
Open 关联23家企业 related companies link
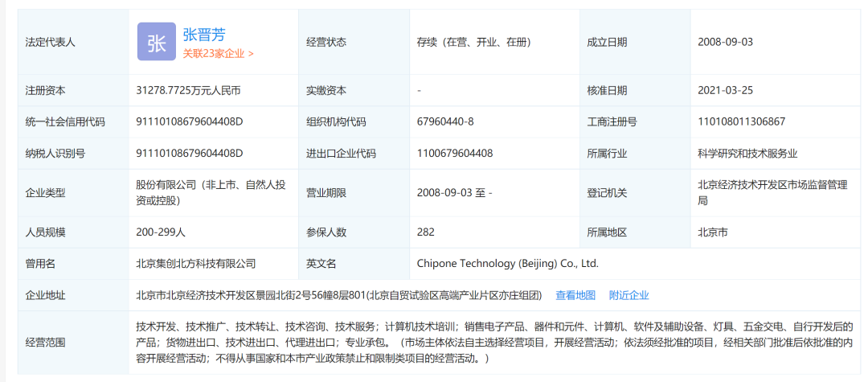click(219, 54)
